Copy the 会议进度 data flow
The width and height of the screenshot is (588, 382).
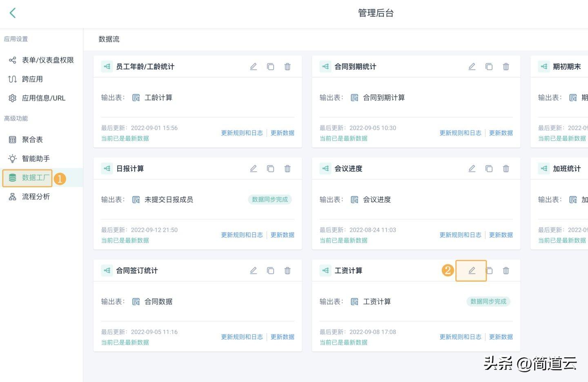click(x=489, y=169)
